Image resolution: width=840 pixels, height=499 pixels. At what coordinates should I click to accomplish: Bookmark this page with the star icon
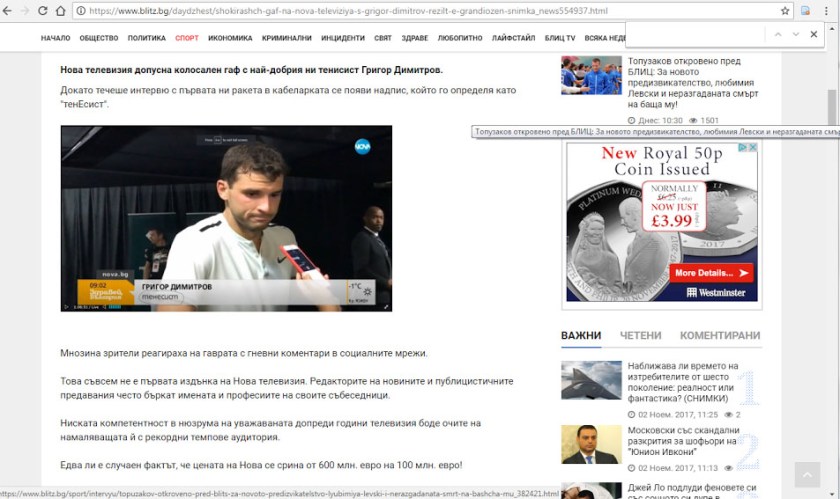point(785,10)
